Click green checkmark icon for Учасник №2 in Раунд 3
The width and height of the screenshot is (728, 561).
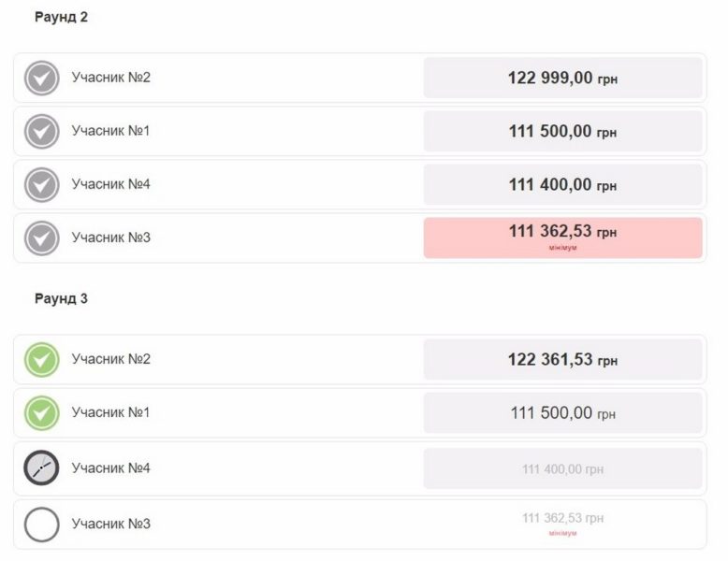pyautogui.click(x=41, y=360)
